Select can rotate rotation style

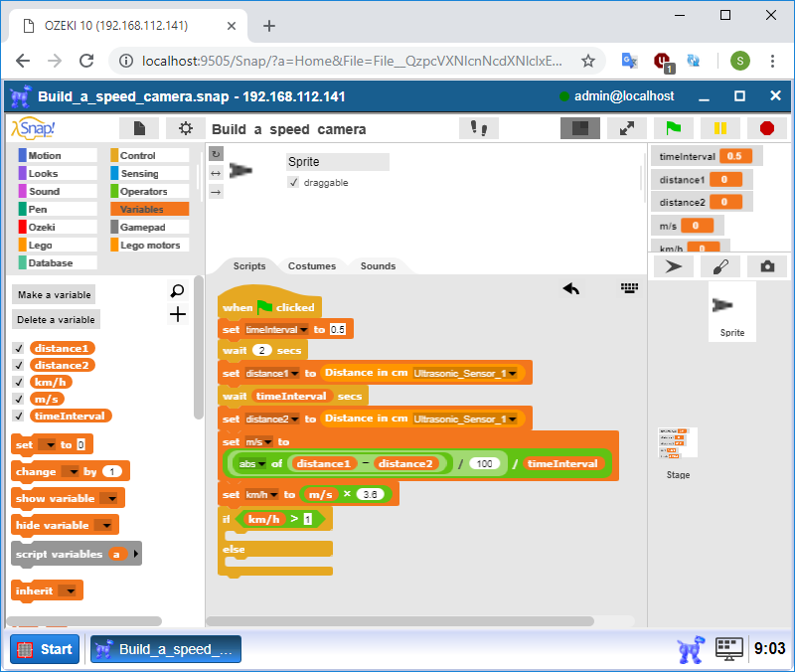pos(216,154)
